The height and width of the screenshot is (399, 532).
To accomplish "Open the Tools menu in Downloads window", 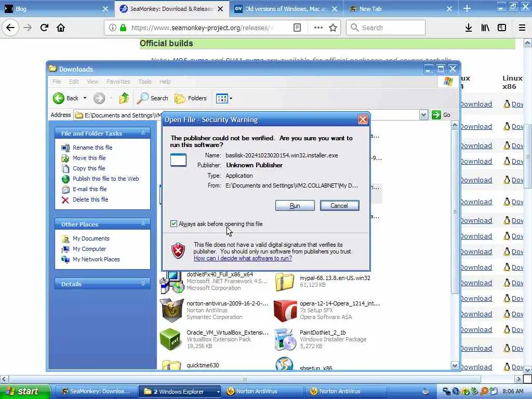I will (145, 82).
